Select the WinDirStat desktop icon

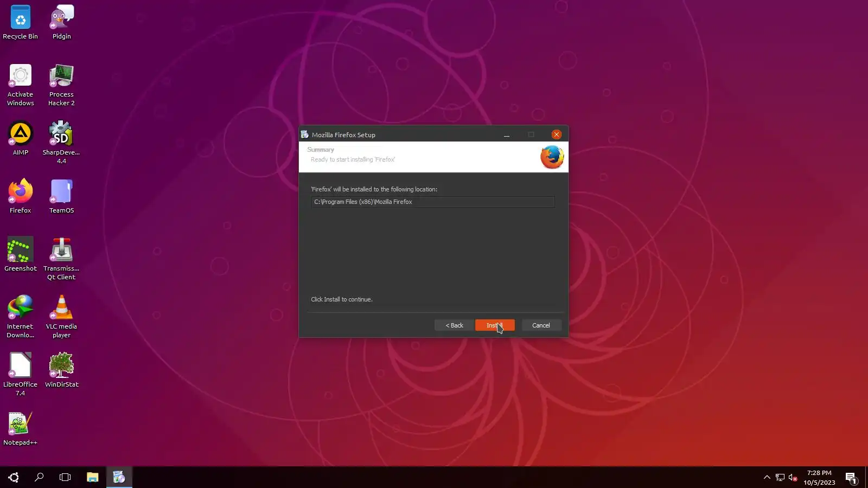click(61, 370)
